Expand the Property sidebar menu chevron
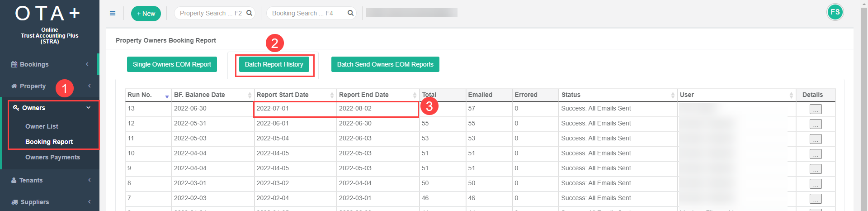 click(90, 86)
